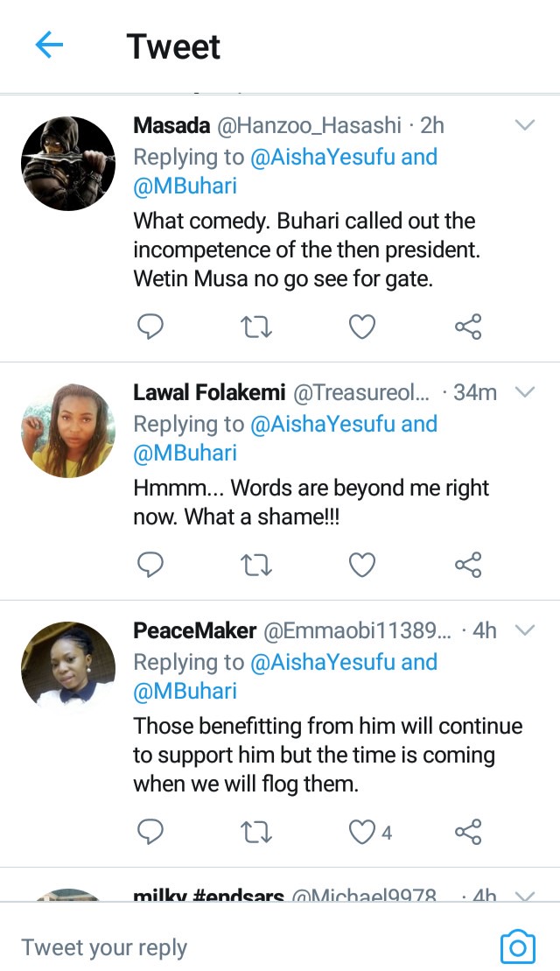Reply to Masada's tweet
Image resolution: width=560 pixels, height=971 pixels.
(150, 327)
